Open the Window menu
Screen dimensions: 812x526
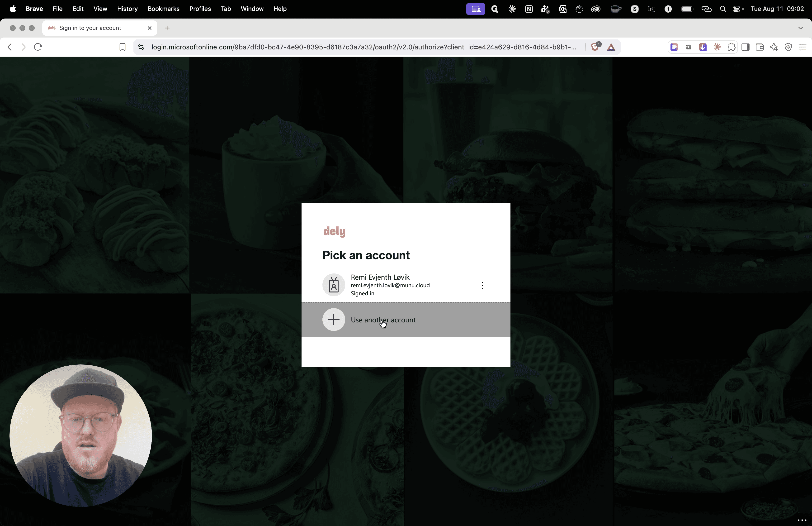pyautogui.click(x=252, y=9)
